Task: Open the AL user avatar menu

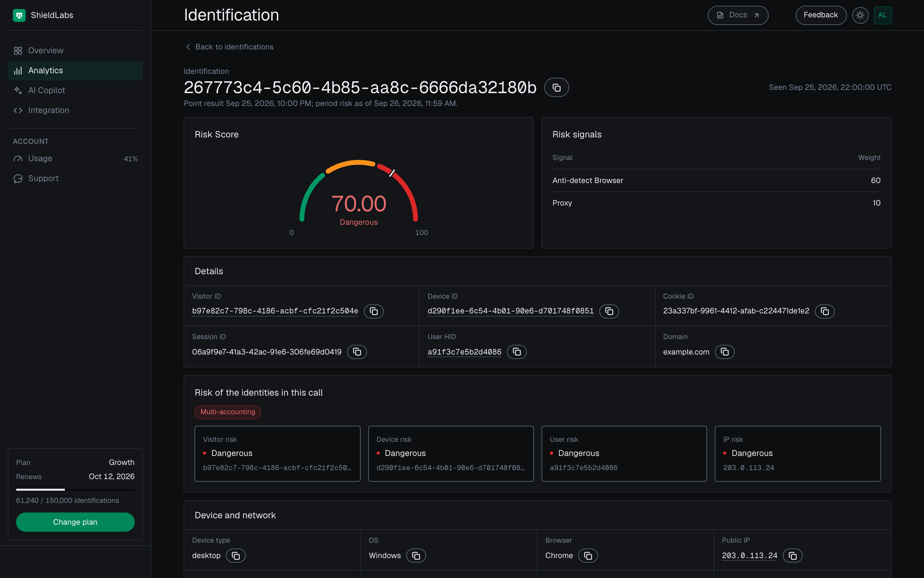Action: [x=882, y=15]
